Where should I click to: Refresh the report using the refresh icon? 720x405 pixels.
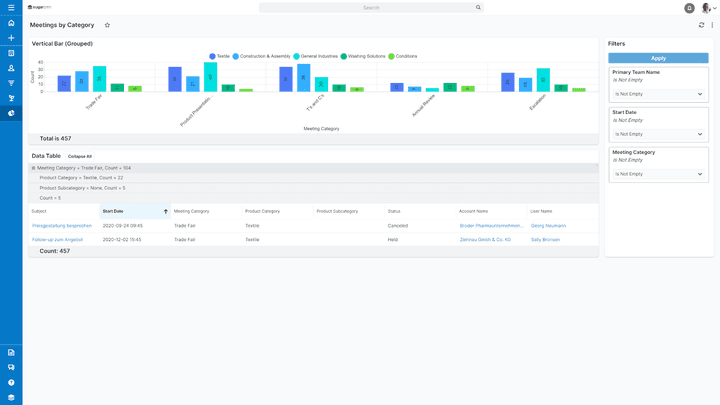pos(701,25)
